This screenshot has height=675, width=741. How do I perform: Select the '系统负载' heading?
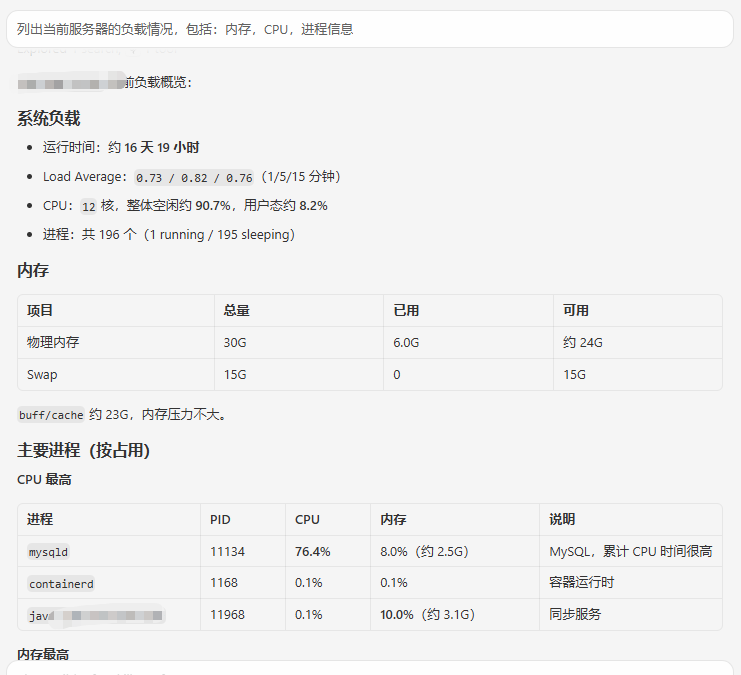coord(49,118)
